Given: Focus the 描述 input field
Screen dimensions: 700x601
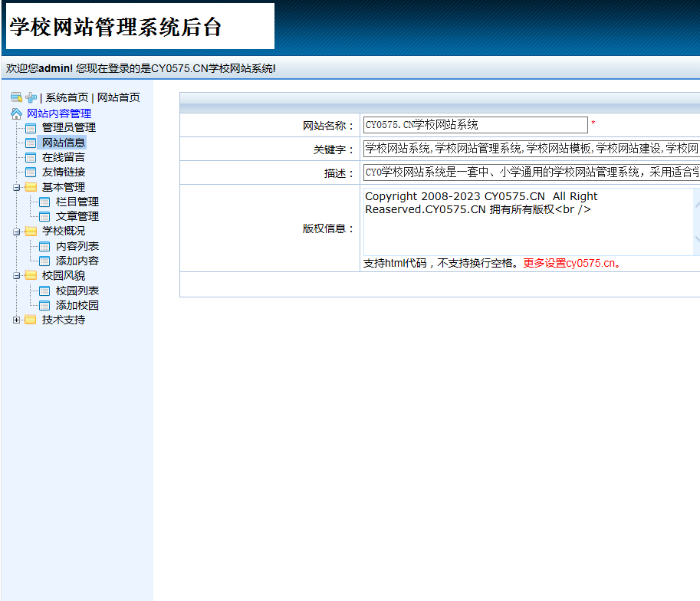Looking at the screenshot, I should [531, 172].
